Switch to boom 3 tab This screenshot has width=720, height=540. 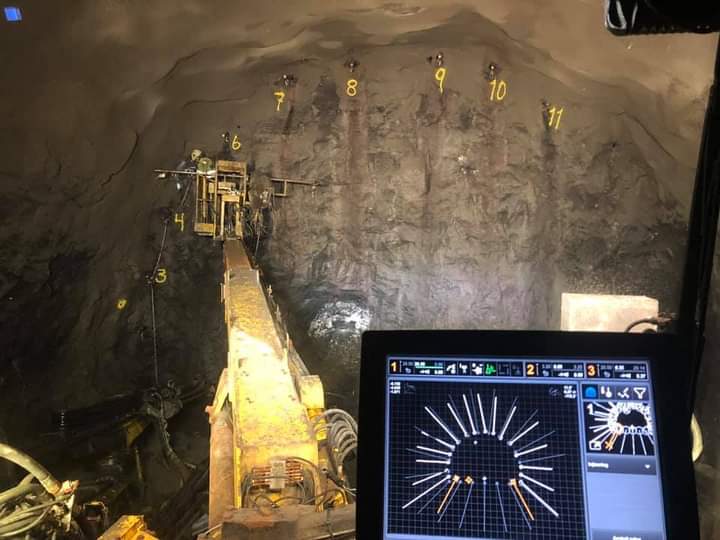[591, 370]
